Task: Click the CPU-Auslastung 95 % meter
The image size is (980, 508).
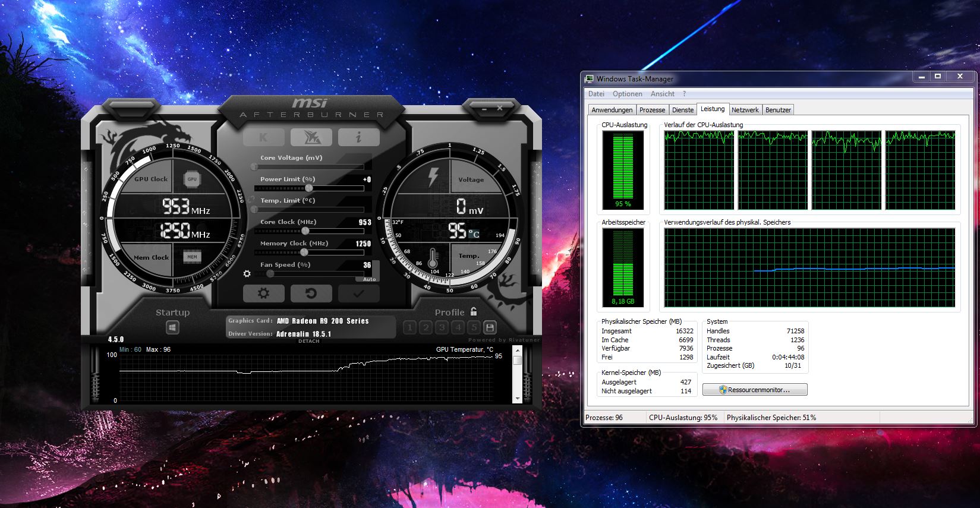Action: 623,170
